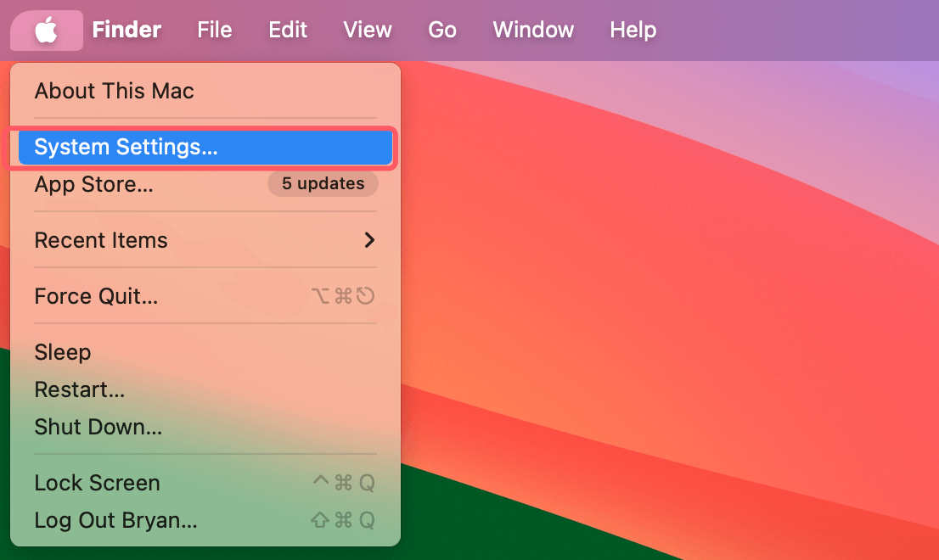Viewport: 939px width, 560px height.
Task: Expand Recent Items submenu
Action: [x=101, y=240]
